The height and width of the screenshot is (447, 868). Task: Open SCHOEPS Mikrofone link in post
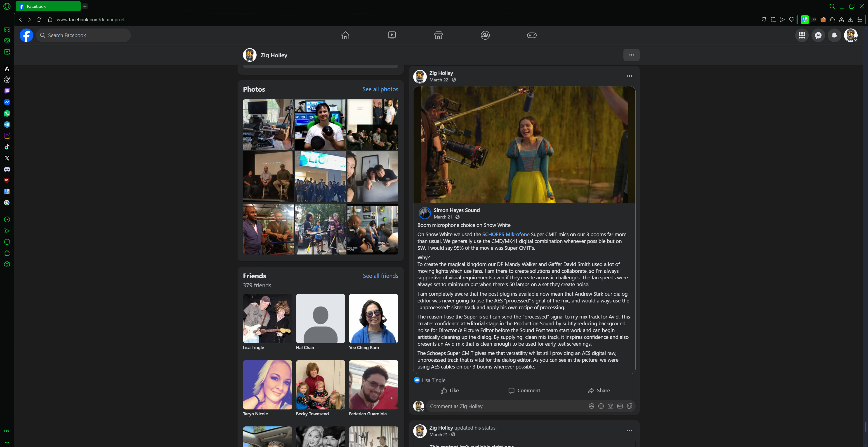(x=505, y=234)
